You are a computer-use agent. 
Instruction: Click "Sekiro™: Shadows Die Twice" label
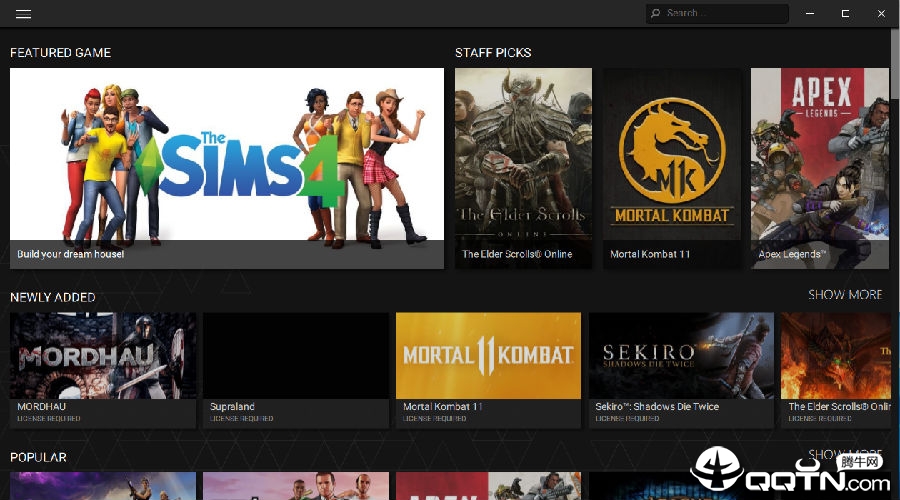tap(657, 406)
